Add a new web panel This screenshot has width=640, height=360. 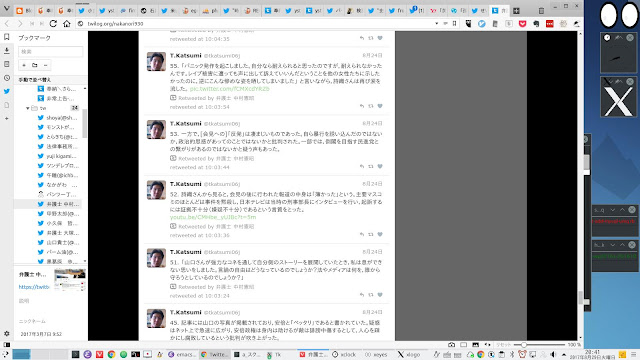[7, 118]
